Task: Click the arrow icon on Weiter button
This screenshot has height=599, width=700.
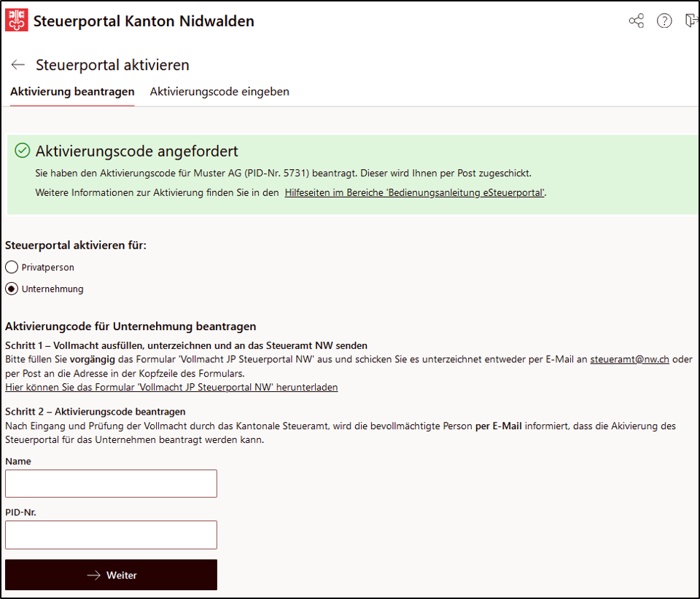Action: click(x=94, y=576)
